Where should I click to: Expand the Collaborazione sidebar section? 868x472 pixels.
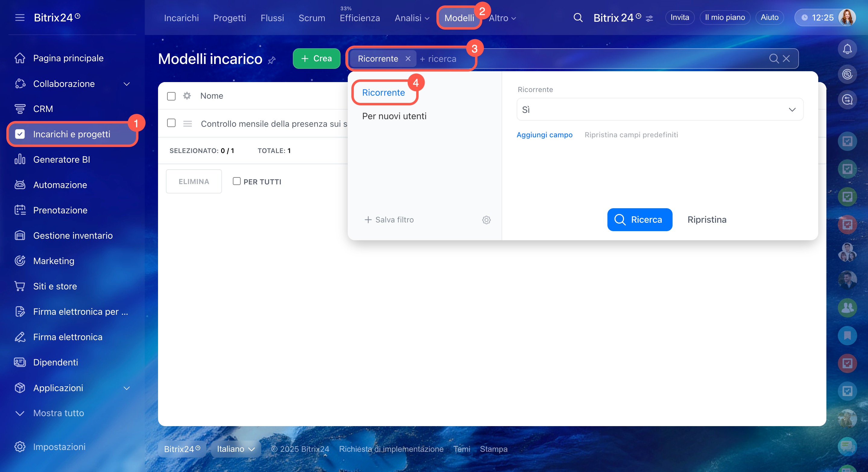click(126, 84)
